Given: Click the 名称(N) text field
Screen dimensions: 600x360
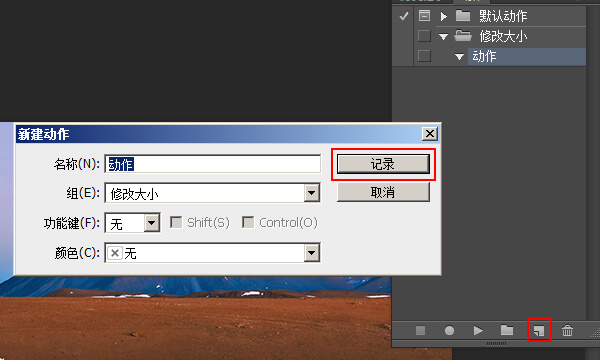Looking at the screenshot, I should (212, 164).
